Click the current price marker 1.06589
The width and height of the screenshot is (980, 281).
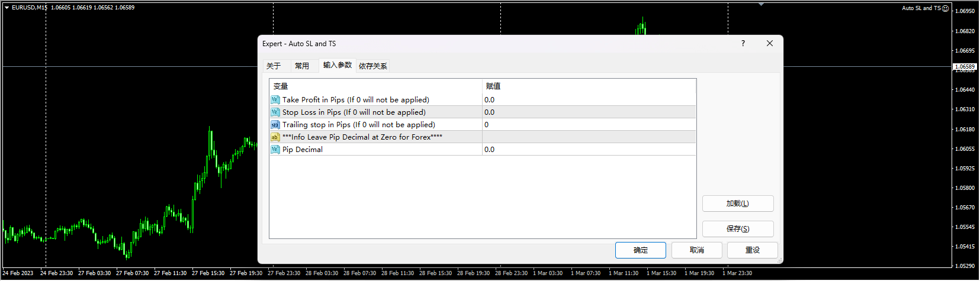point(965,67)
